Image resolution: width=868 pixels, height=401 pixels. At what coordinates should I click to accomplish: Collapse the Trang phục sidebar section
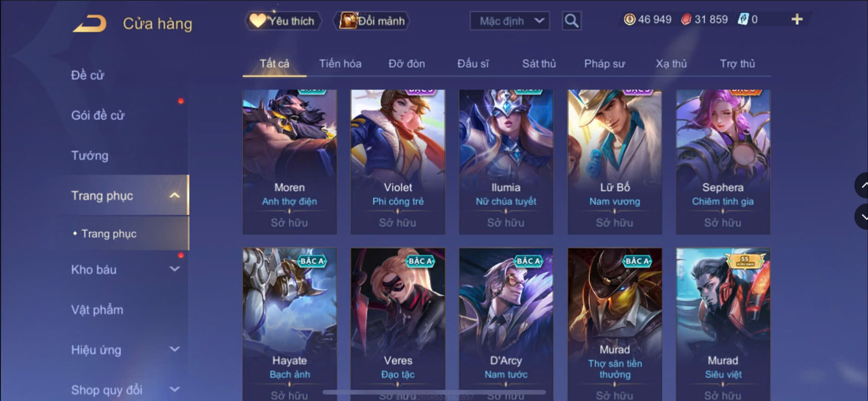174,195
